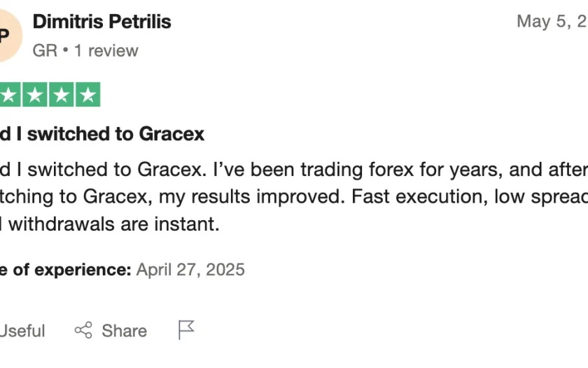Click "withdrawals are instant" in review body

114,224
